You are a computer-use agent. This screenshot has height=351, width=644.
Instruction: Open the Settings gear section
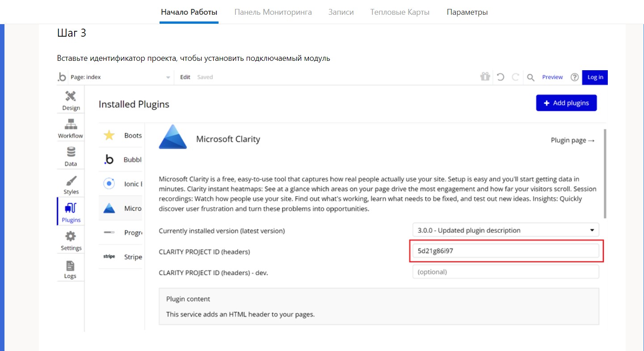pos(71,241)
